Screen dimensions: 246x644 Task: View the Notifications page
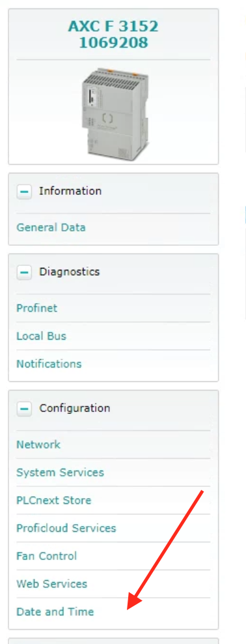(x=49, y=364)
